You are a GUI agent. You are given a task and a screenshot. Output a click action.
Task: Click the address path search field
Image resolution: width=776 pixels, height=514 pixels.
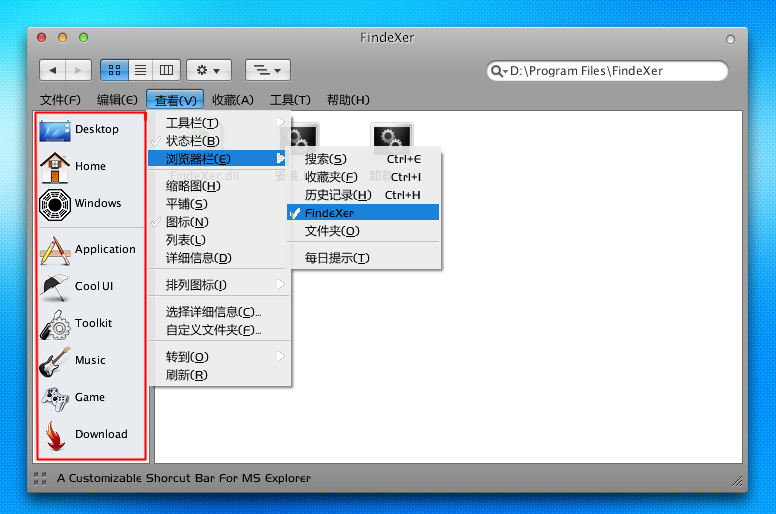(x=612, y=71)
